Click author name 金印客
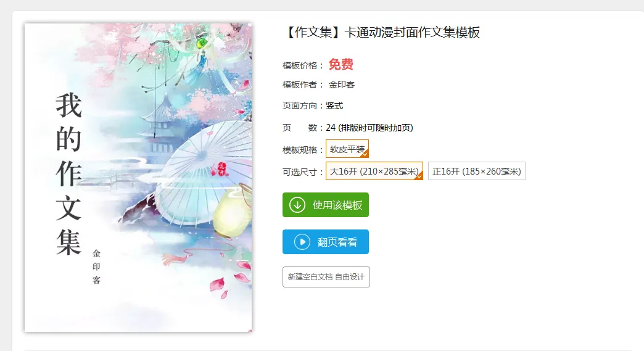644x351 pixels. [x=341, y=85]
